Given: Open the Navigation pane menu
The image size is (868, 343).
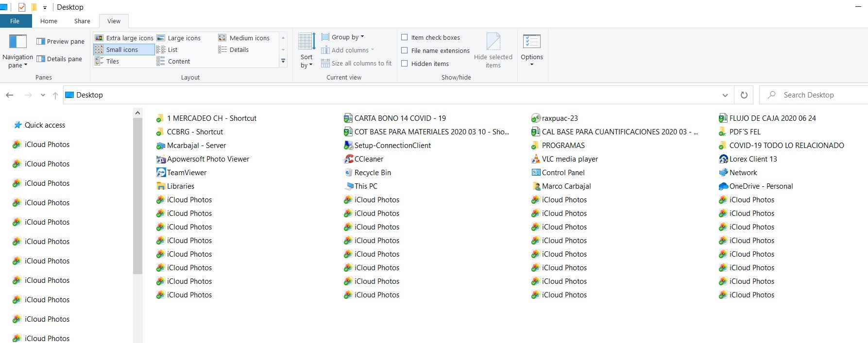Looking at the screenshot, I should click(x=17, y=52).
